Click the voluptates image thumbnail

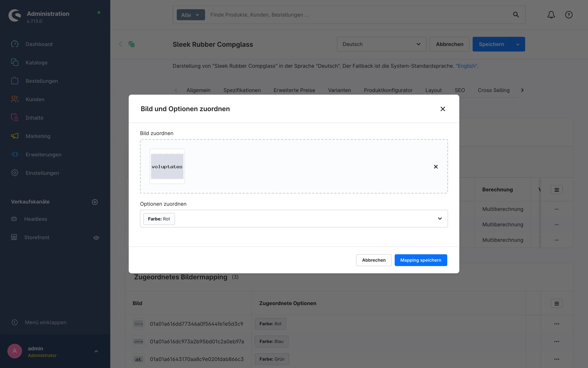[x=167, y=166]
